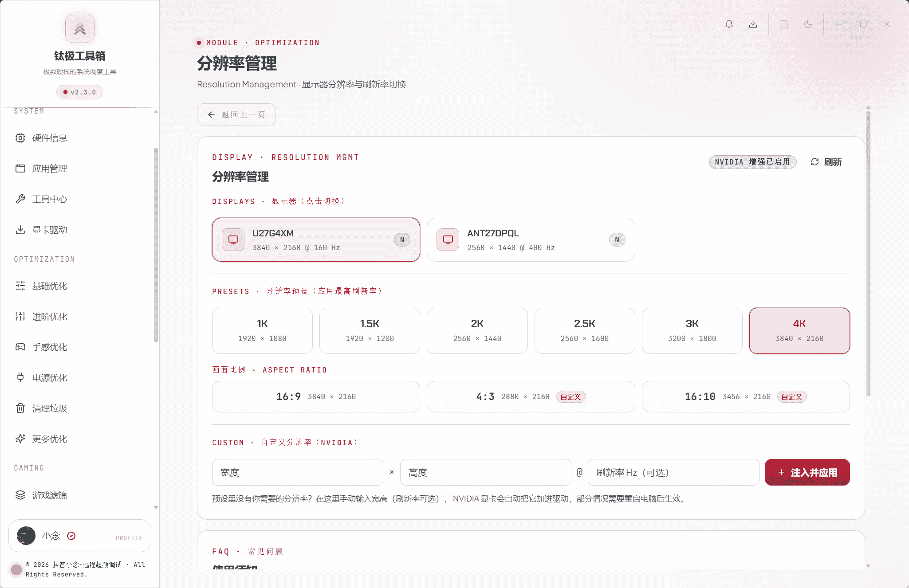Click the 清理垃圾 trash icon

[20, 408]
